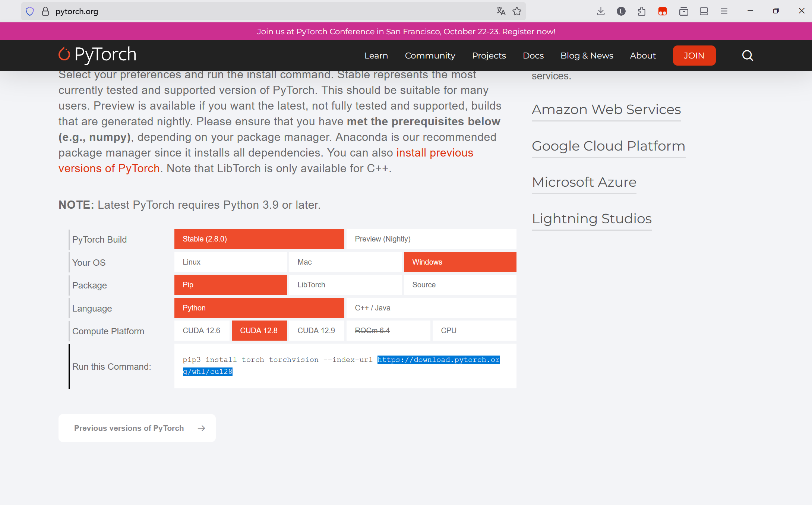Pick ROCm 6.4 compute platform

388,331
